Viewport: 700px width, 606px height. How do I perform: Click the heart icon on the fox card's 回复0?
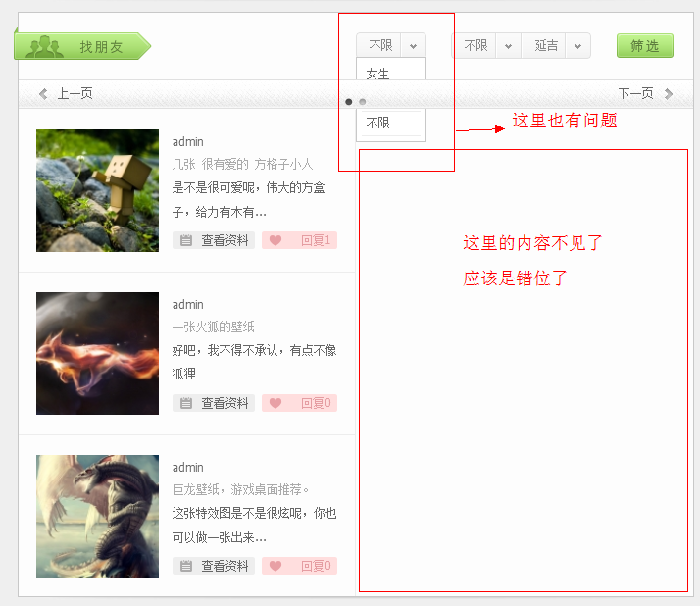pyautogui.click(x=275, y=403)
